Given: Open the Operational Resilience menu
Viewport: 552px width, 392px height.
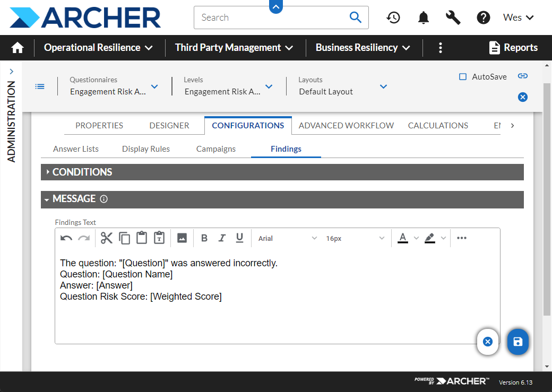Looking at the screenshot, I should pyautogui.click(x=98, y=48).
